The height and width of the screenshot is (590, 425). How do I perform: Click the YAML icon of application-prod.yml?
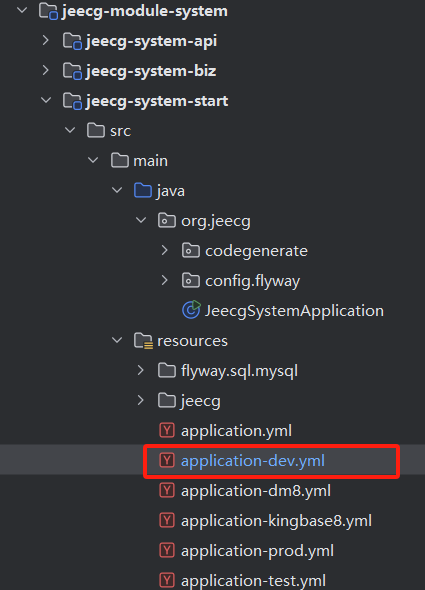[x=167, y=550]
